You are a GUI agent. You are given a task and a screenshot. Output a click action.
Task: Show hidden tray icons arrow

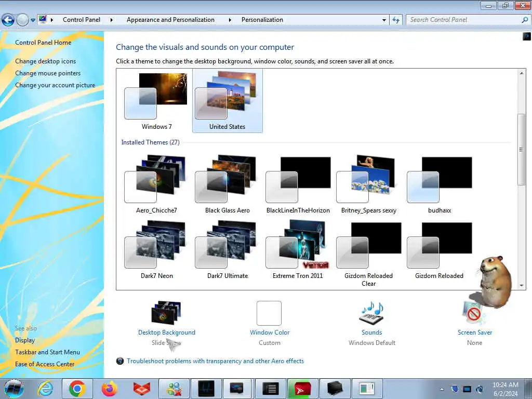point(442,389)
